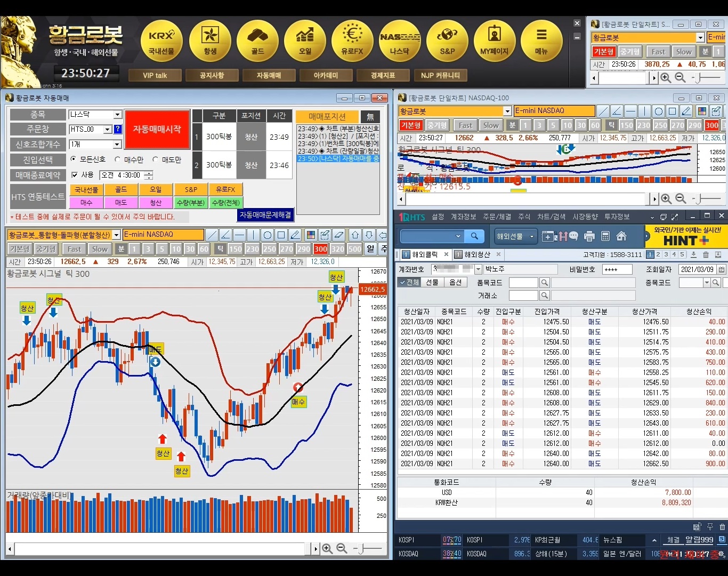Open the S&P round gold icon
Screen dimensions: 728x576
coord(447,41)
